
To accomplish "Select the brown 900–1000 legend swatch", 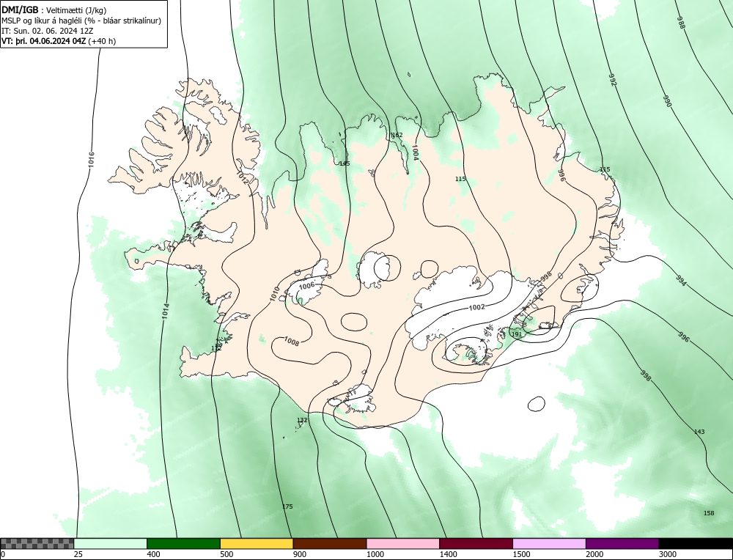I will coord(330,543).
